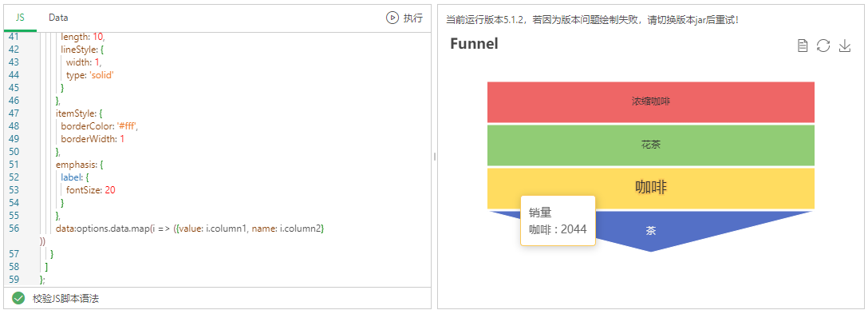The width and height of the screenshot is (868, 314).
Task: Switch to the Data tab
Action: [58, 18]
